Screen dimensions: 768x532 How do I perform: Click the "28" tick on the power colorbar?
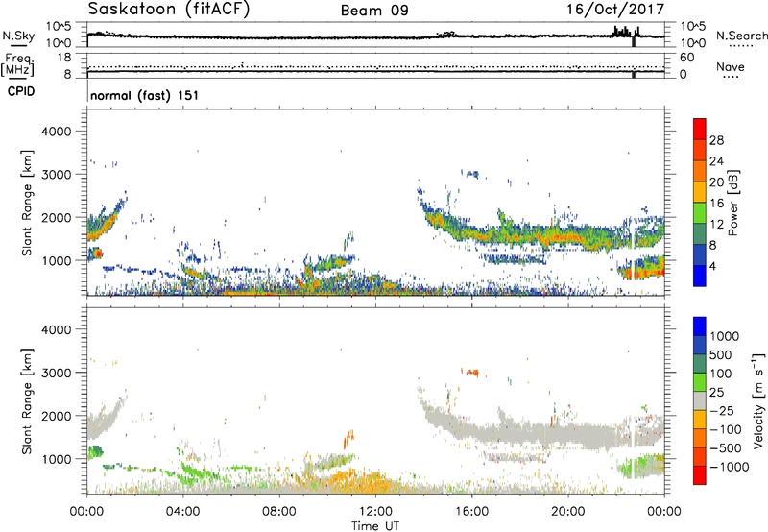[x=716, y=140]
